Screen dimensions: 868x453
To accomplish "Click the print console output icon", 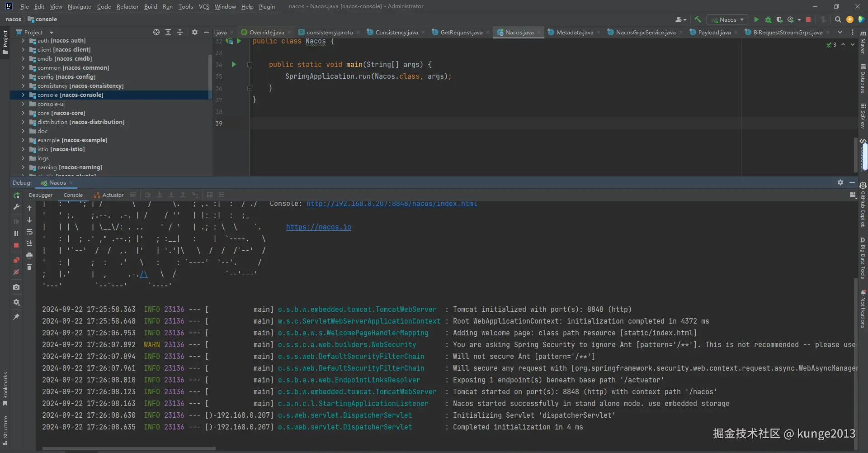I will (x=29, y=255).
